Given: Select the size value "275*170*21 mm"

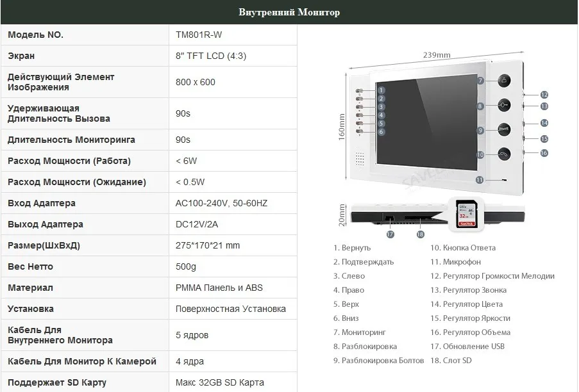Looking at the screenshot, I should (x=208, y=245).
